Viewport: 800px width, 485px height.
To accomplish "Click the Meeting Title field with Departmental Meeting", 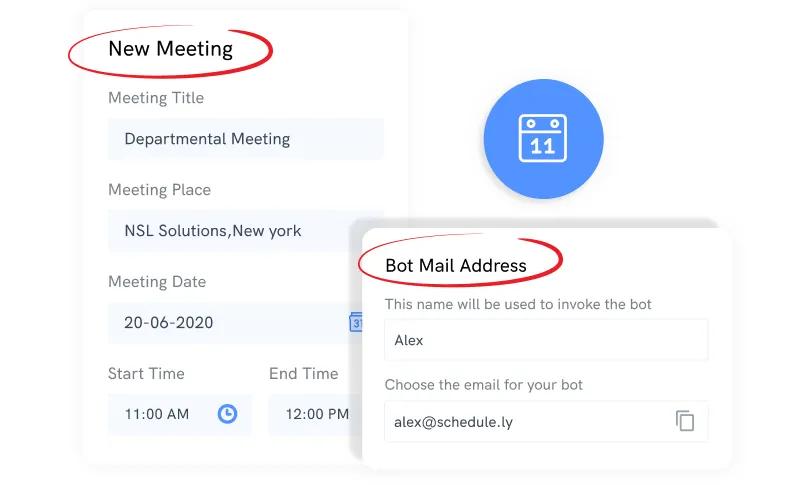I will (x=245, y=139).
